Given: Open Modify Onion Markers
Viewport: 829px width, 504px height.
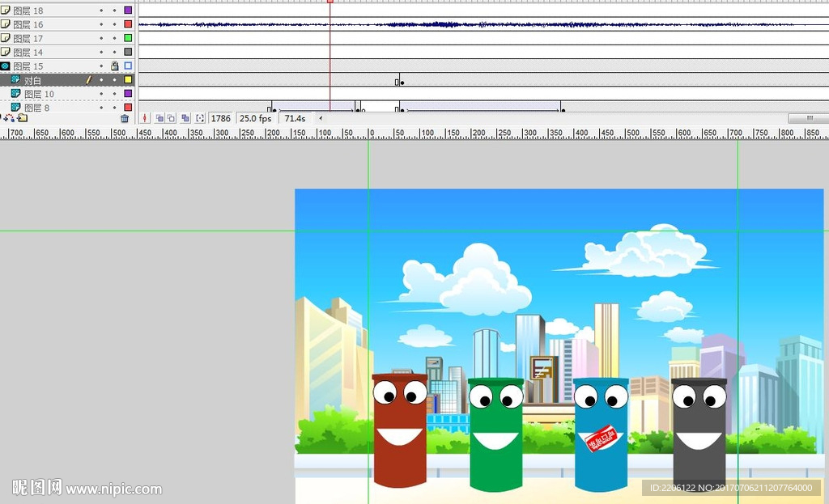Looking at the screenshot, I should point(200,118).
